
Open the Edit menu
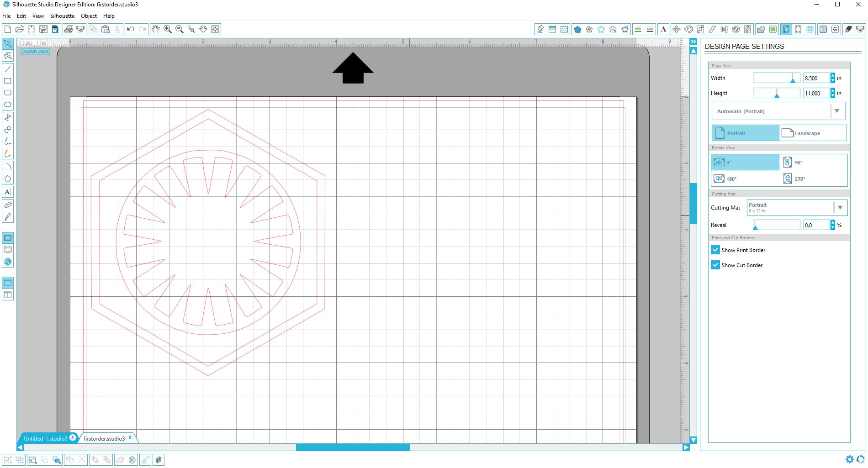point(21,16)
